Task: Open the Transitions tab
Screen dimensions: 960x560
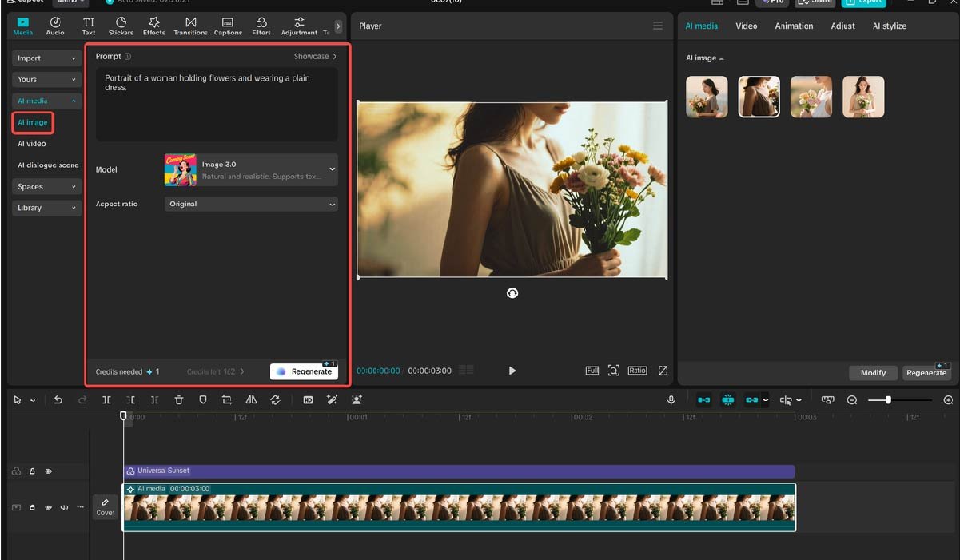Action: coord(190,26)
